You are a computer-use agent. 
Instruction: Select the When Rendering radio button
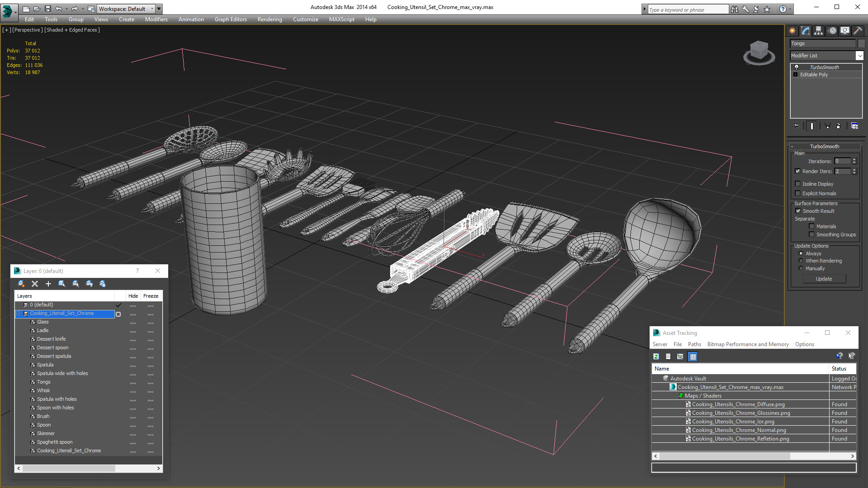point(801,261)
